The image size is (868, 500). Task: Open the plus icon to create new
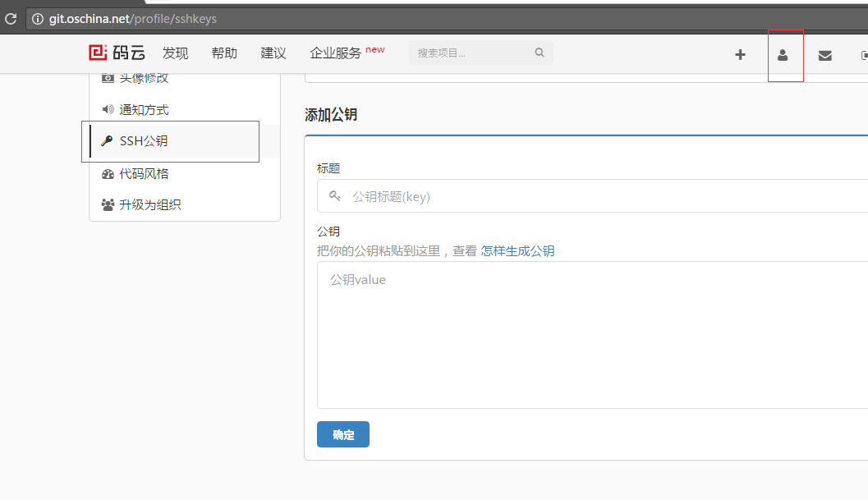tap(740, 55)
